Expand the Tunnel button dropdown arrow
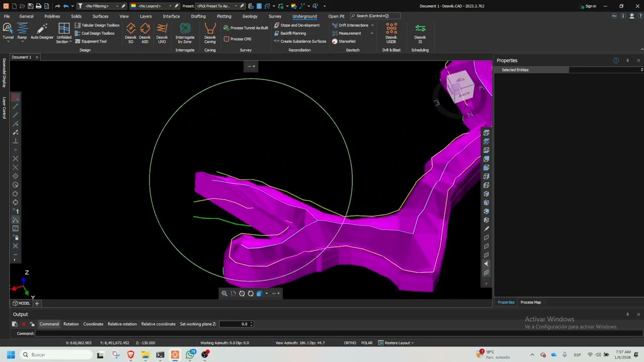This screenshot has width=644, height=362. click(8, 41)
